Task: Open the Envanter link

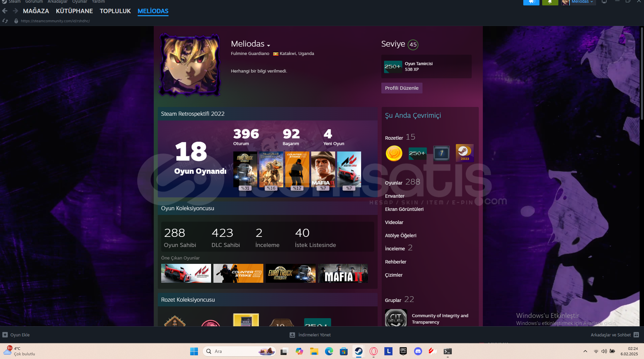Action: [395, 196]
